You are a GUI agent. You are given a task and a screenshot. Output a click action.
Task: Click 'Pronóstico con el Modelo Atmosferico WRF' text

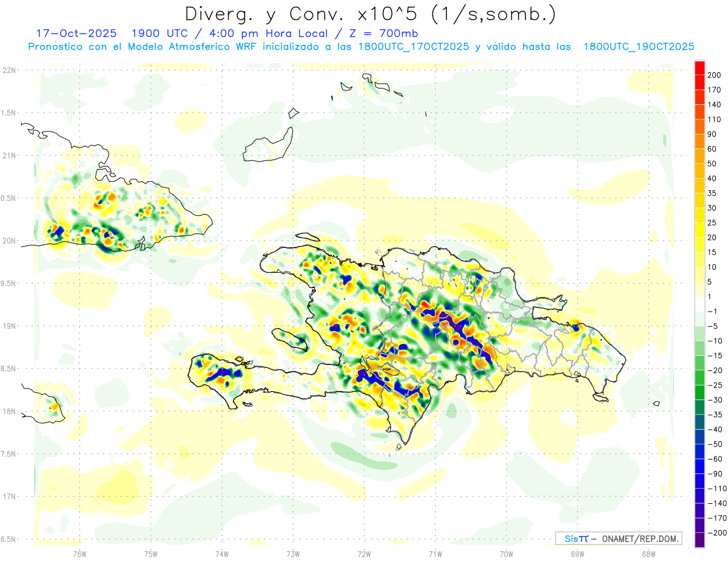pos(143,47)
